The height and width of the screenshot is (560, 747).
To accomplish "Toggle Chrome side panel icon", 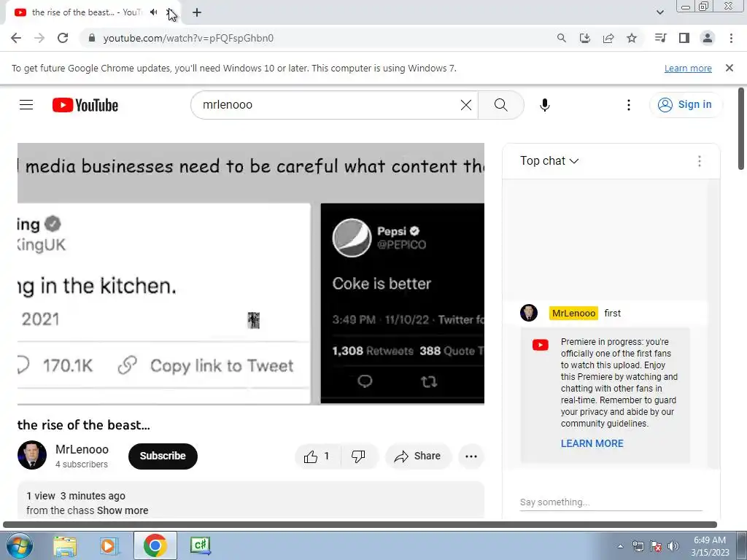I will click(684, 38).
